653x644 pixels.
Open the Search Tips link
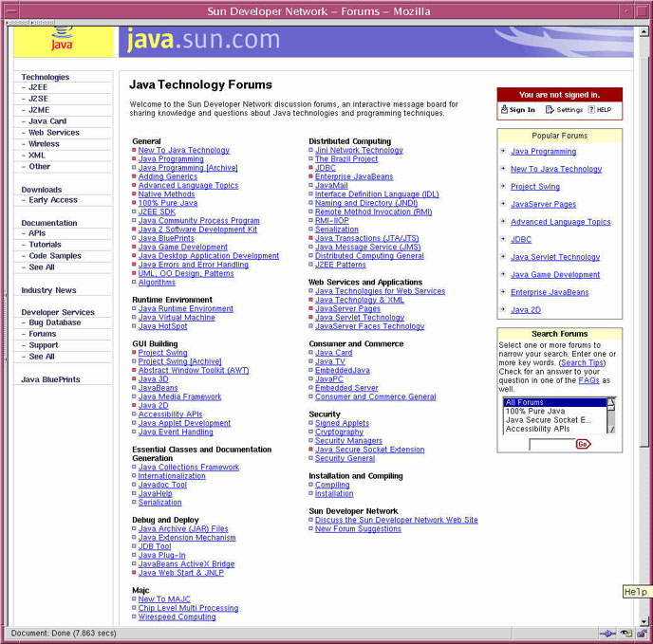pyautogui.click(x=582, y=362)
